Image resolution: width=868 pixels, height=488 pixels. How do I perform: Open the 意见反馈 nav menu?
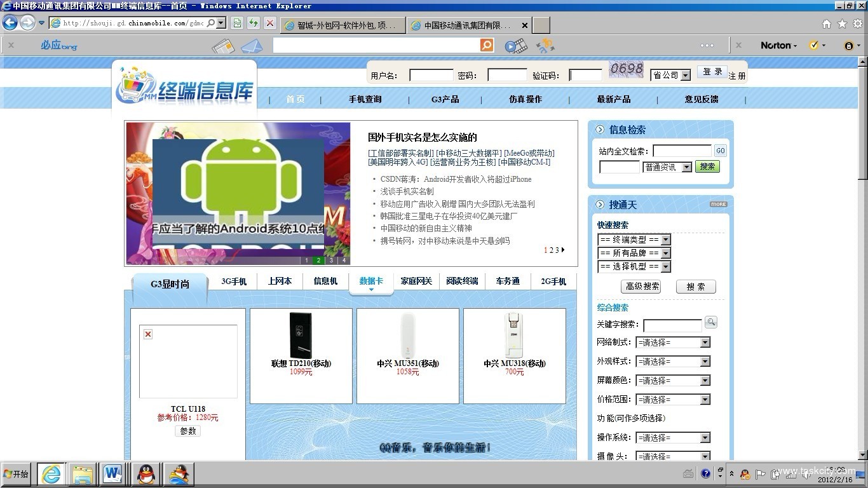[702, 99]
